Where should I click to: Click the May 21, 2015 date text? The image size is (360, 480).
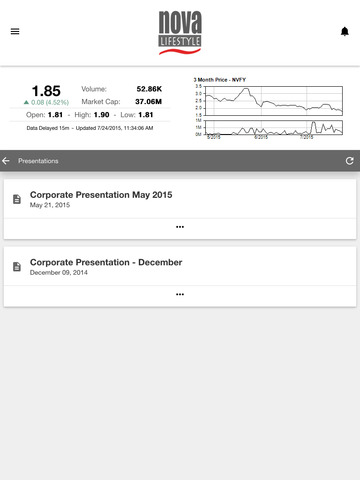click(x=50, y=205)
